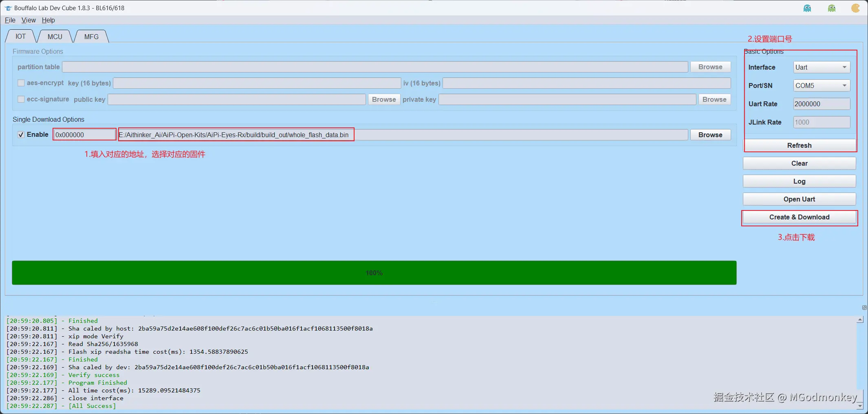Click the "Verify success" log line
Screen dimensions: 868x414
coord(63,375)
